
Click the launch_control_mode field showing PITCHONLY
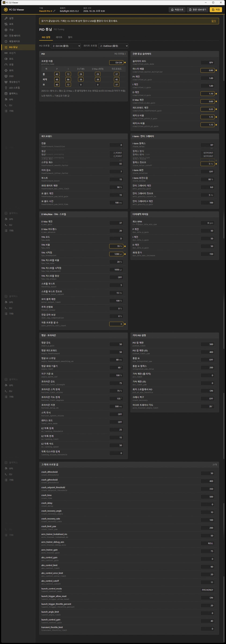(208, 590)
